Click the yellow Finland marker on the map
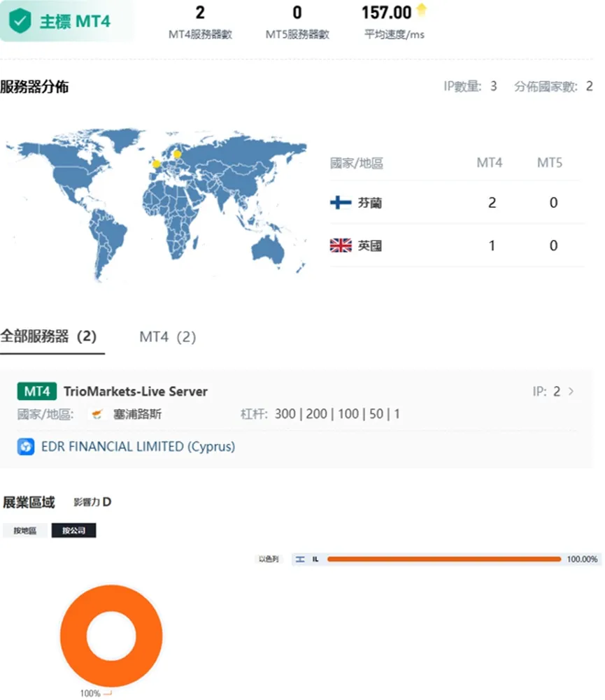The image size is (605, 700). point(177,155)
